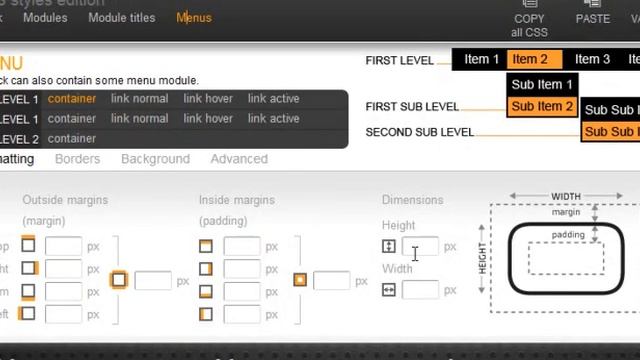This screenshot has height=360, width=640.
Task: Select link normal in first Level 1 row
Action: point(140,98)
